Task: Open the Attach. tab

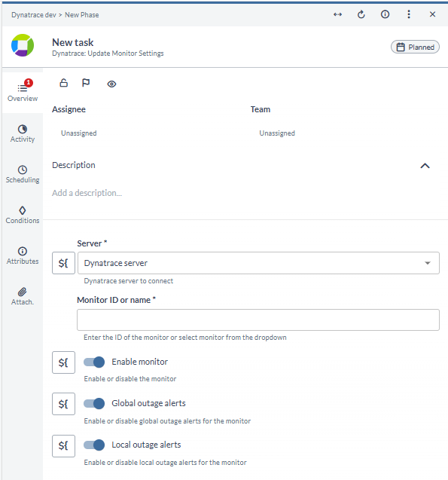Action: tap(23, 296)
